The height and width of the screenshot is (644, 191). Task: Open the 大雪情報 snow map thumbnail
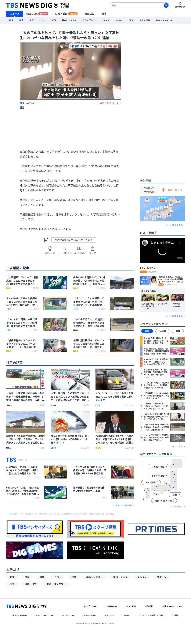(55, 282)
